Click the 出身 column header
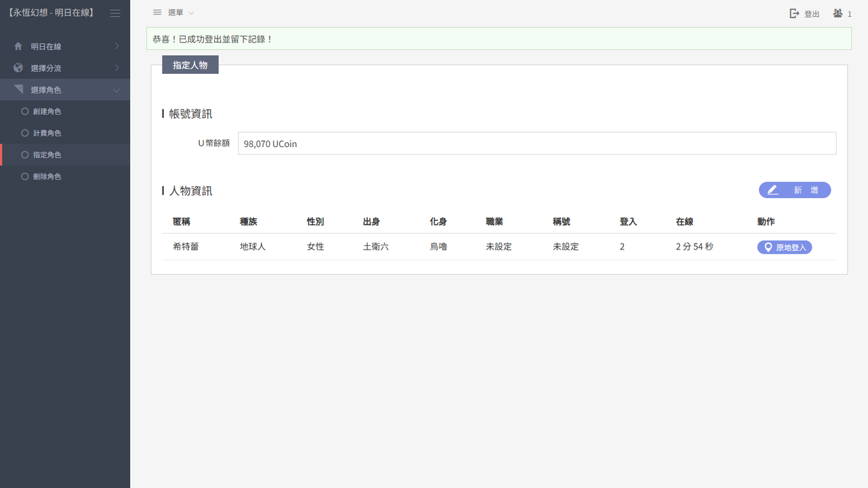868x488 pixels. coord(371,222)
